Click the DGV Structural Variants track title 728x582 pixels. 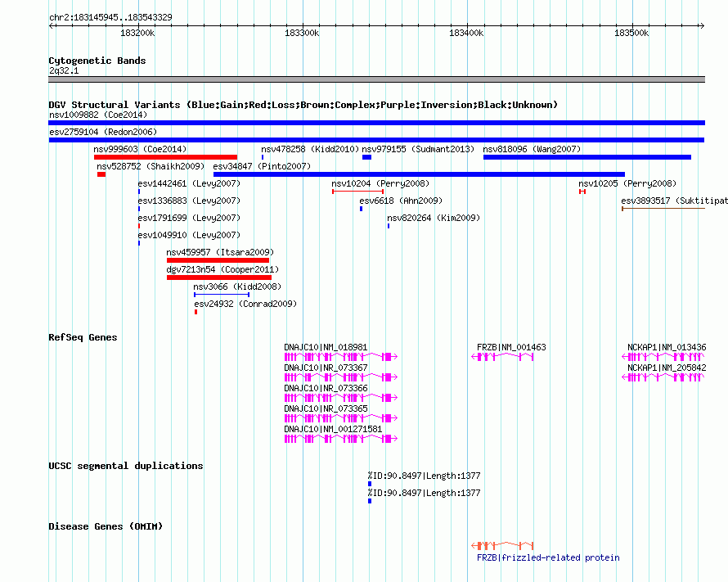click(303, 105)
